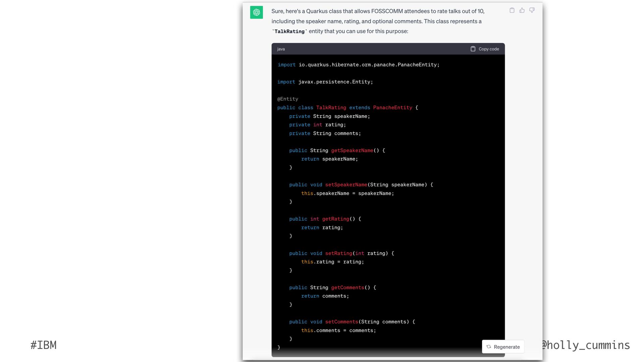Click the #IBM hashtag text
The image size is (644, 362).
point(43,345)
